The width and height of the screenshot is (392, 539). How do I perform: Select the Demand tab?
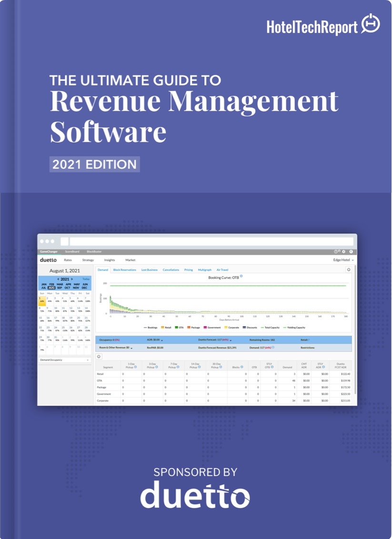[x=103, y=270]
